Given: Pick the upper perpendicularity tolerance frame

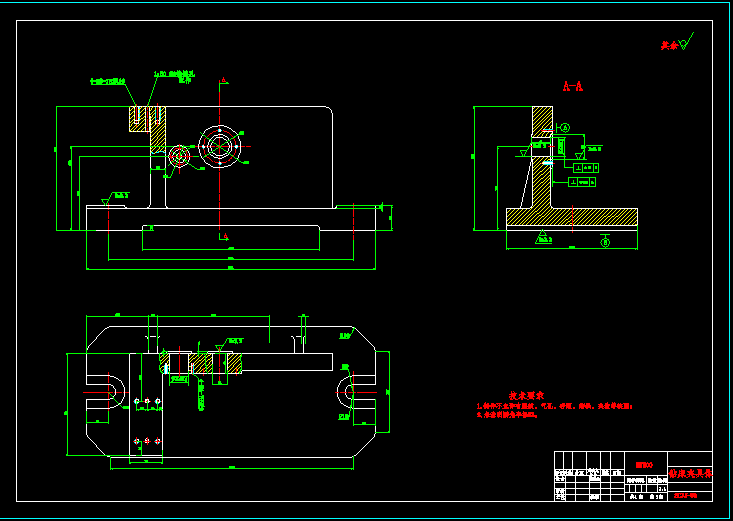Looking at the screenshot, I should click(586, 167).
